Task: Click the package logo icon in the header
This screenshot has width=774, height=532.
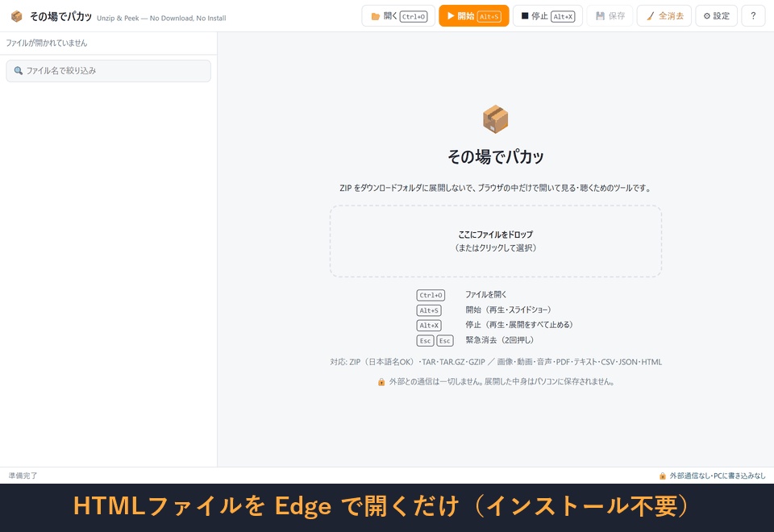Action: tap(17, 16)
